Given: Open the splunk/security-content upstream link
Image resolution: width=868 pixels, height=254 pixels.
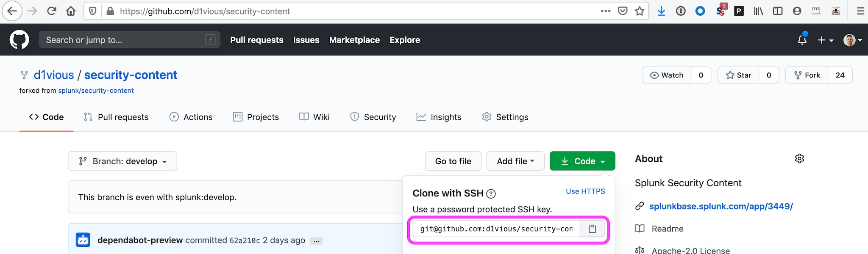Looking at the screenshot, I should 96,91.
